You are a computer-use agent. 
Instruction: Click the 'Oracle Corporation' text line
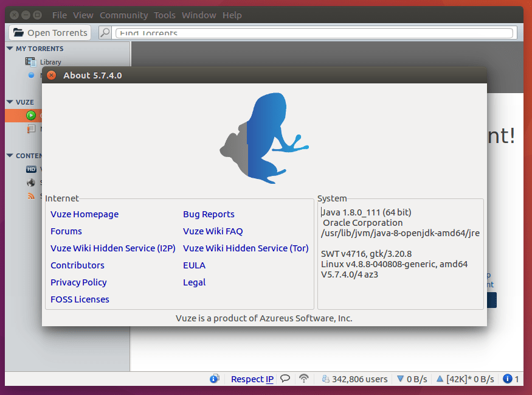pos(363,223)
